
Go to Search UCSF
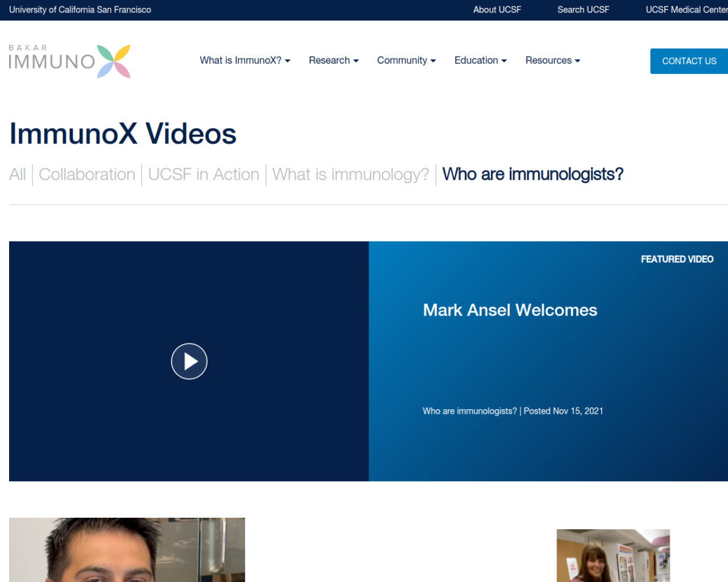[x=583, y=10]
